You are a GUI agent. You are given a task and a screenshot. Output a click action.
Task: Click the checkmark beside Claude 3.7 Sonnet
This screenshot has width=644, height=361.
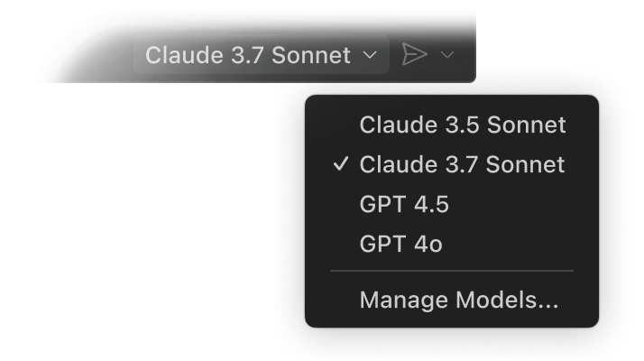click(340, 164)
